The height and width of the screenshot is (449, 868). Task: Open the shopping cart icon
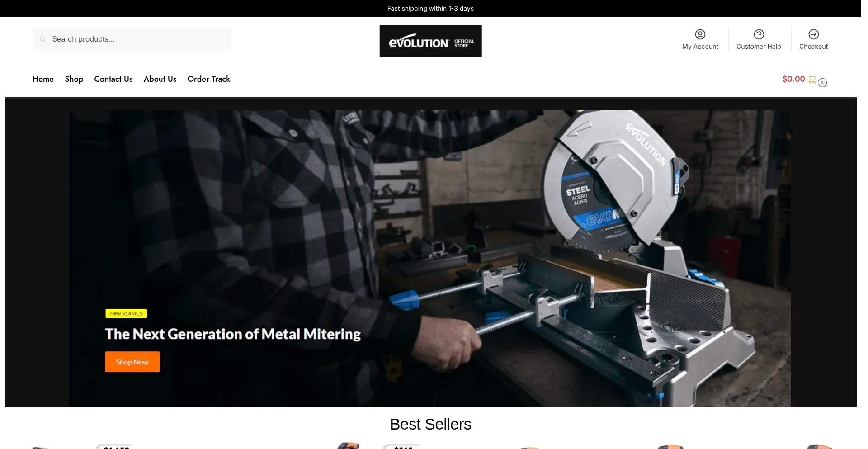[812, 79]
